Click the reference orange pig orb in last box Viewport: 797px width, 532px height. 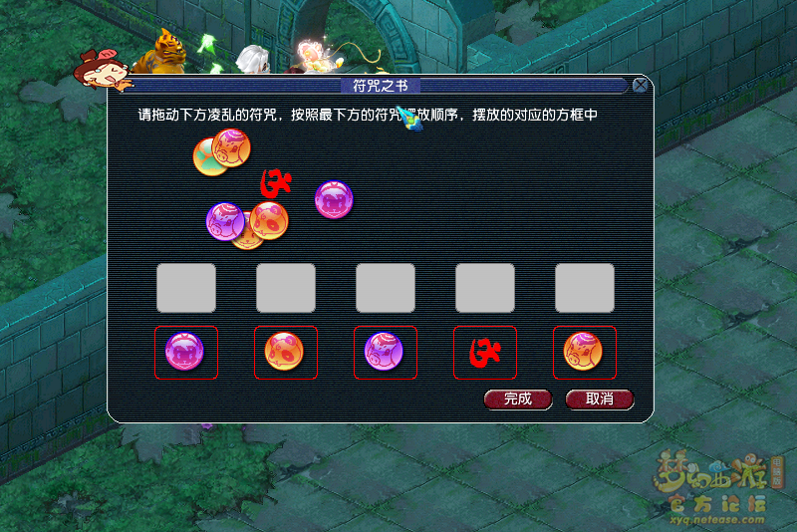583,351
